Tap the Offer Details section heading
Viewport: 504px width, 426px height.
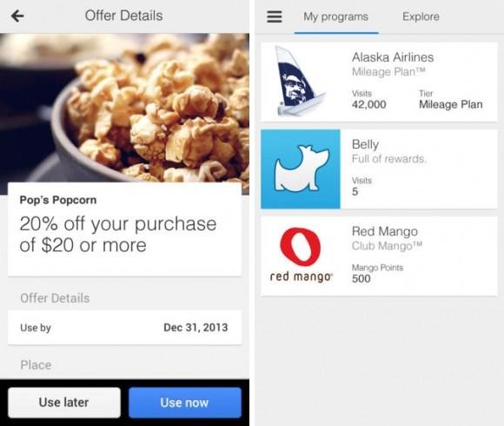(x=55, y=298)
